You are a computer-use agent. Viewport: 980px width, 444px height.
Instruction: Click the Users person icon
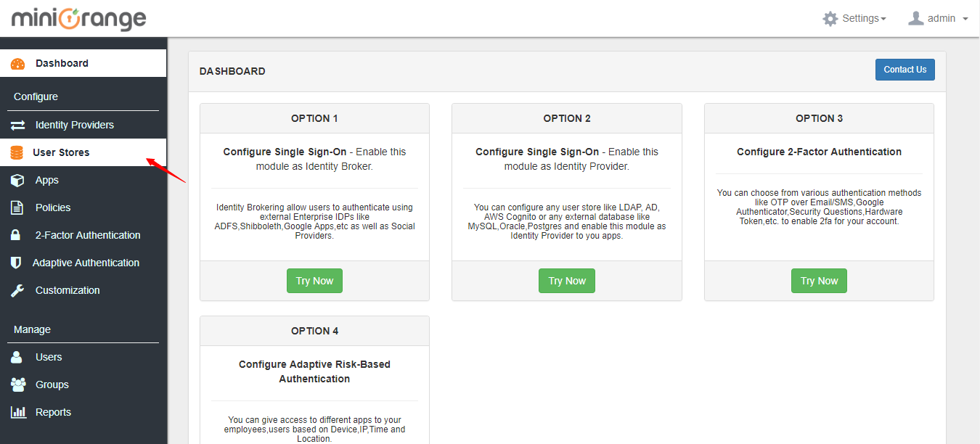click(16, 356)
